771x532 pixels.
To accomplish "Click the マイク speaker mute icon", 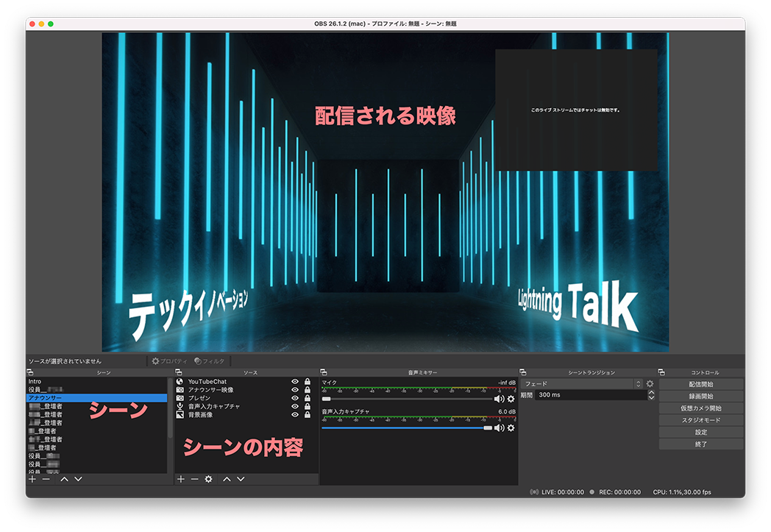I will click(x=499, y=399).
